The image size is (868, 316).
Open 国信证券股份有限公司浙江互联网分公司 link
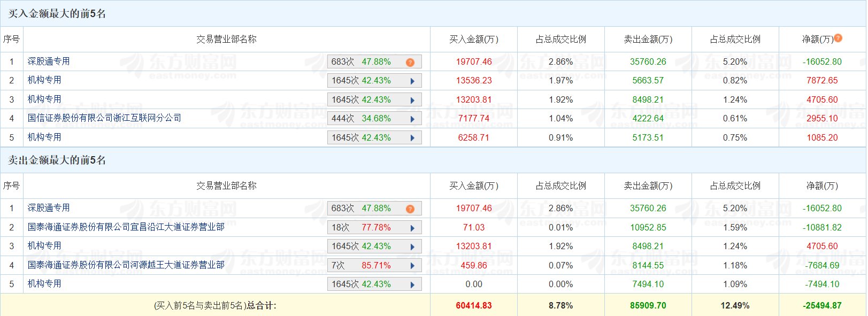click(104, 118)
